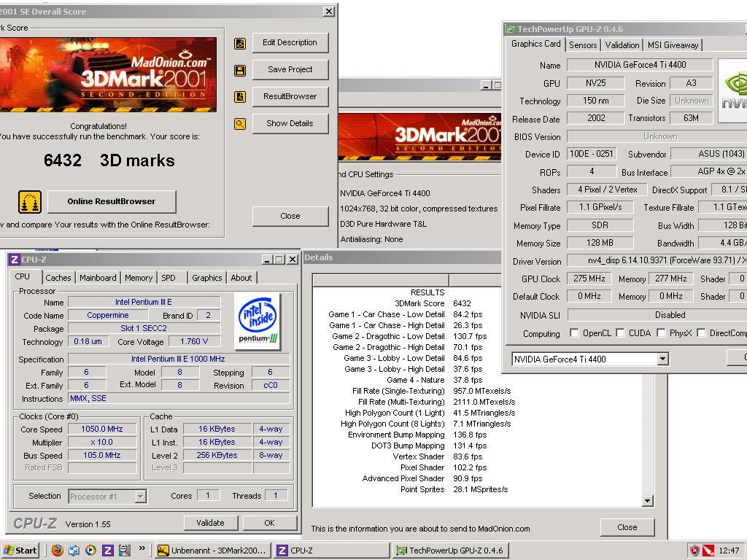Switch to TechPowerUp GPU-Z taskbar button

click(451, 551)
